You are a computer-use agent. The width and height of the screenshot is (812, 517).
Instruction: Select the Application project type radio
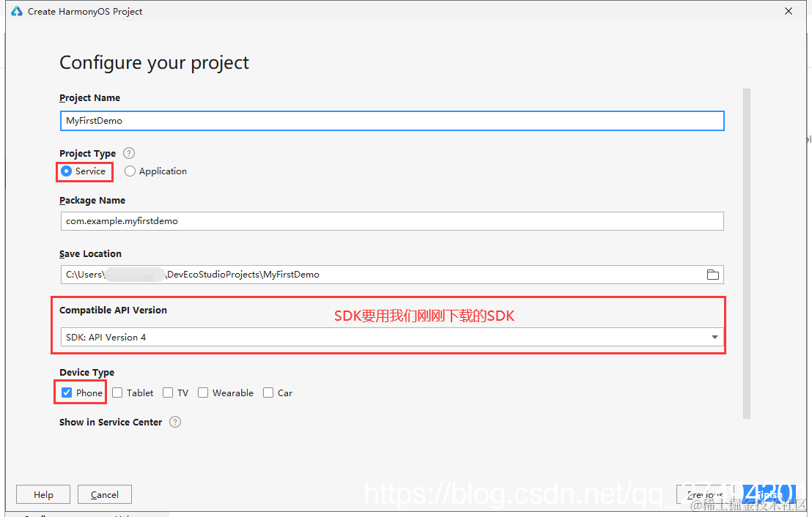pyautogui.click(x=130, y=171)
